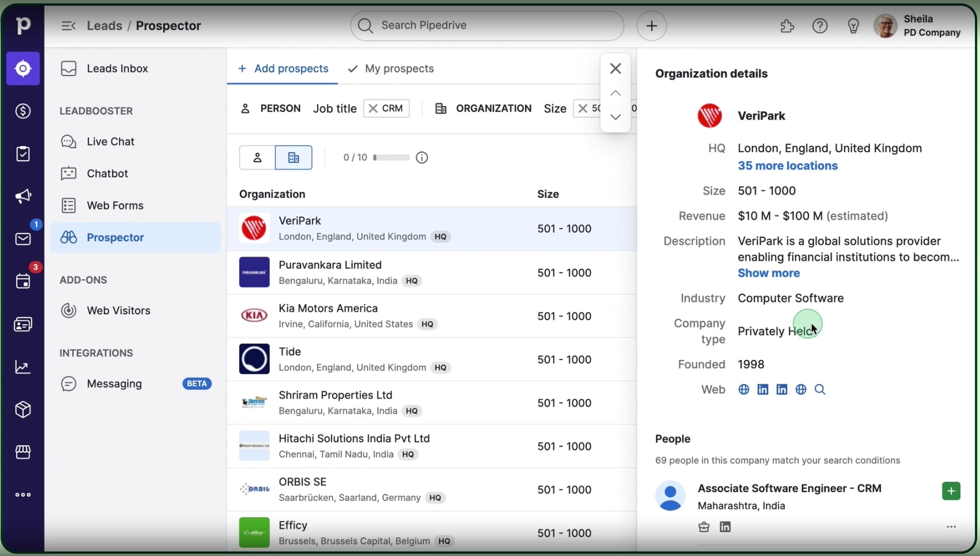980x556 pixels.
Task: Open Web Forms
Action: pos(136,206)
